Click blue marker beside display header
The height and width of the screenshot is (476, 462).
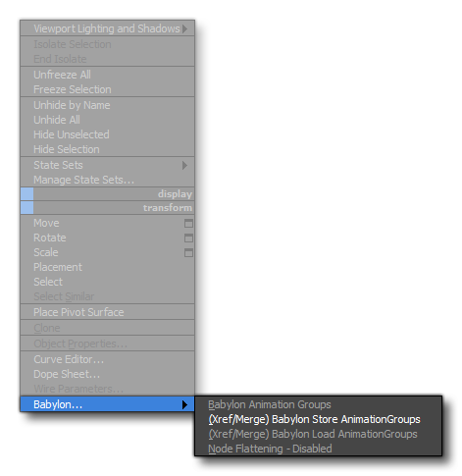pos(27,194)
